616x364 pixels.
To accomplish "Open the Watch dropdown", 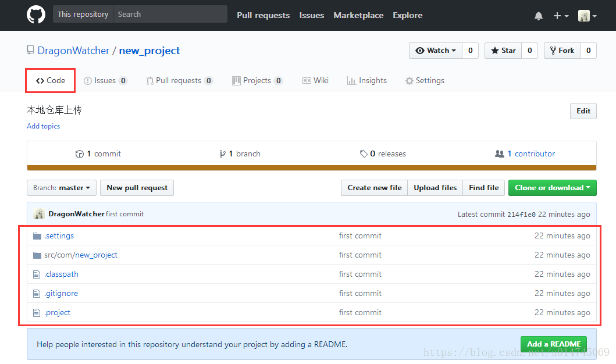I will click(435, 50).
